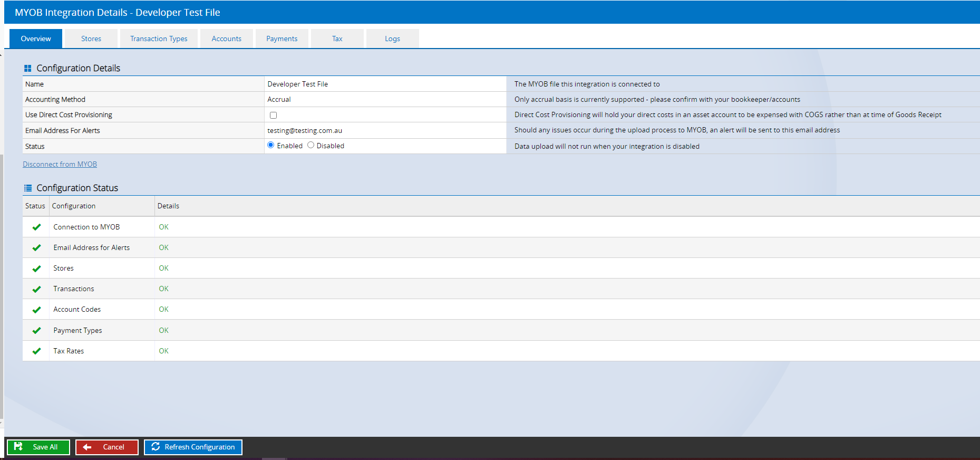Click the Stores configuration row label
980x460 pixels.
click(x=63, y=268)
